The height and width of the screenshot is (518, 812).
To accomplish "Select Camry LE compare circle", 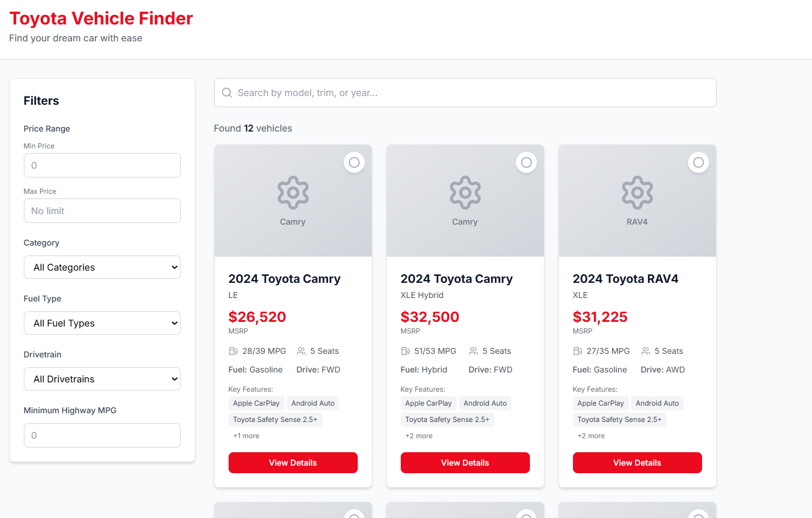I will [x=354, y=162].
